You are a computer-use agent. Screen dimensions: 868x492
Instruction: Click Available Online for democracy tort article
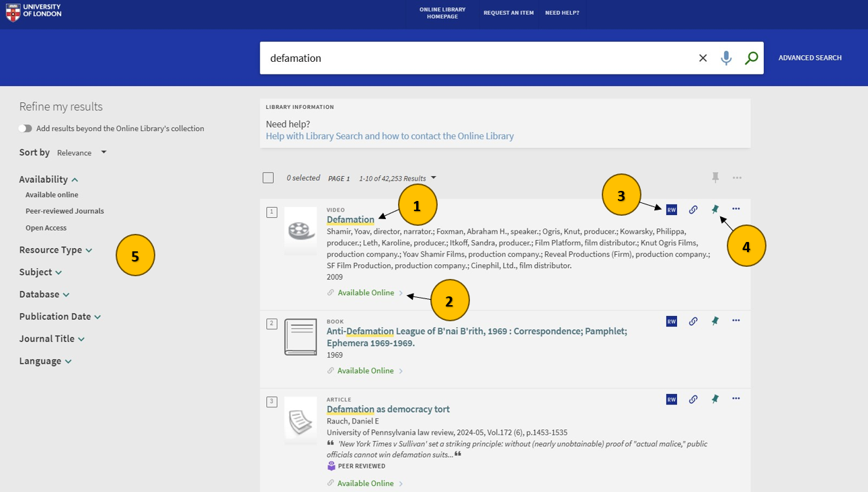pos(366,483)
